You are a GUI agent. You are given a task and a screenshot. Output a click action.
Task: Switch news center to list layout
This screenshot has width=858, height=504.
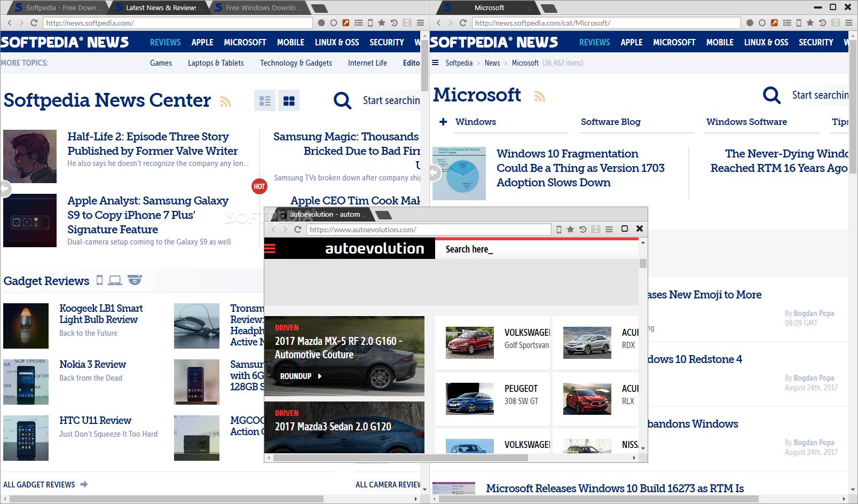265,100
